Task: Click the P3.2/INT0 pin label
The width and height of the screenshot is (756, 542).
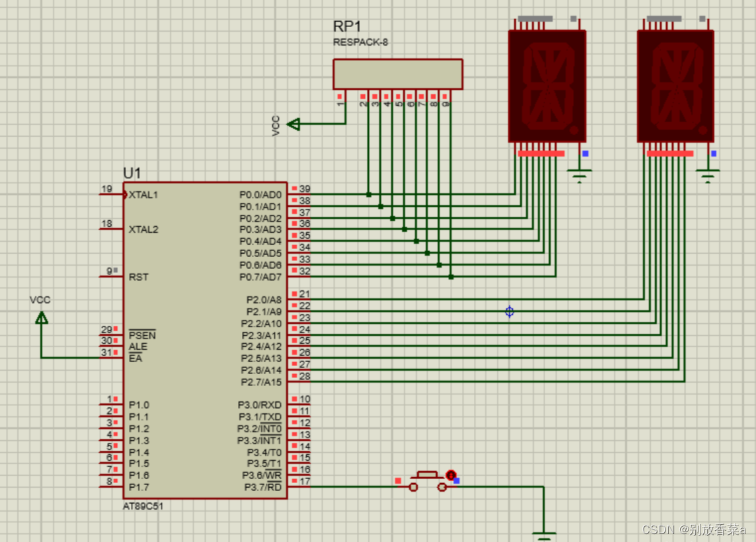Action: click(x=260, y=429)
